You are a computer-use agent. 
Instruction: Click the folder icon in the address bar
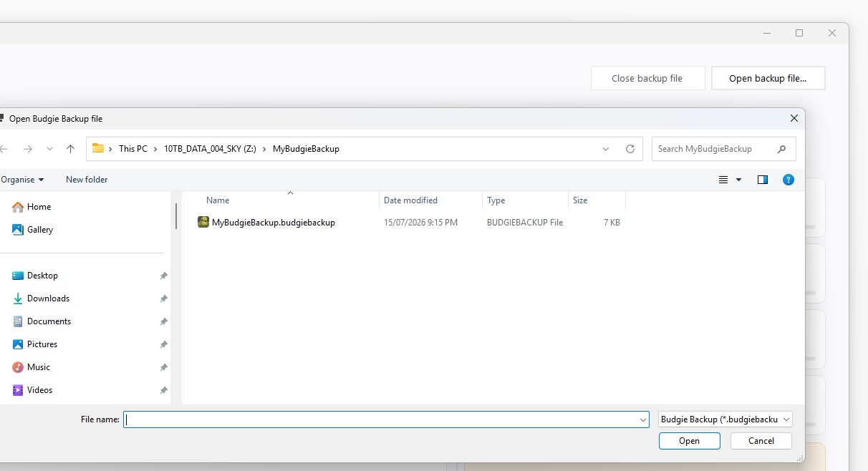(x=97, y=149)
